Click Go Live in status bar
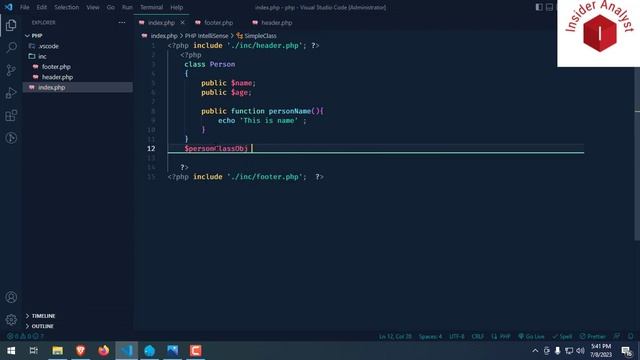Image resolution: width=640 pixels, height=360 pixels. (x=531, y=336)
